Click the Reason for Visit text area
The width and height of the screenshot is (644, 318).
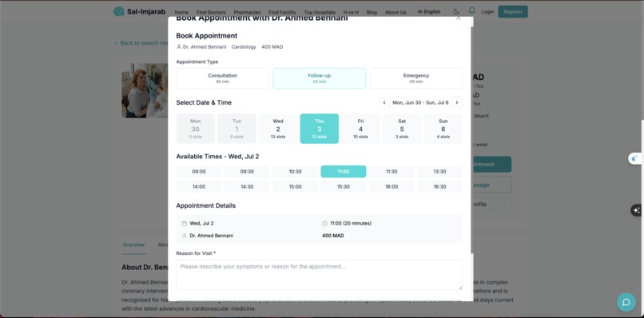click(x=319, y=274)
